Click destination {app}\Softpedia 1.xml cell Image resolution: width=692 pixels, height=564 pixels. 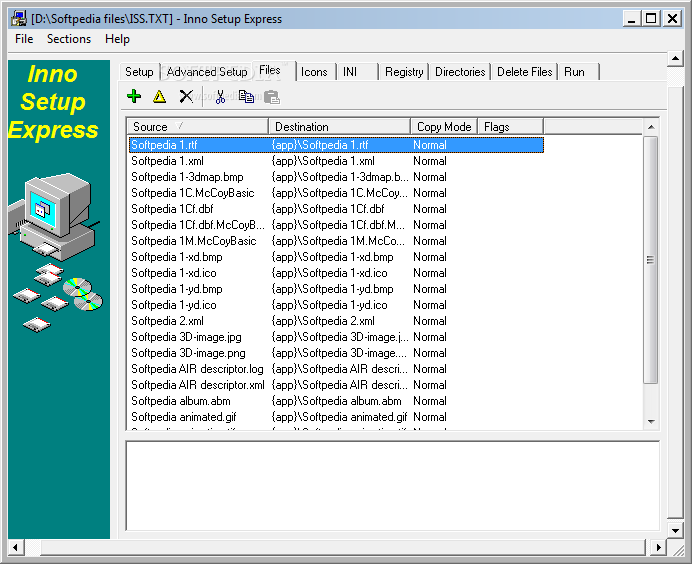[323, 161]
